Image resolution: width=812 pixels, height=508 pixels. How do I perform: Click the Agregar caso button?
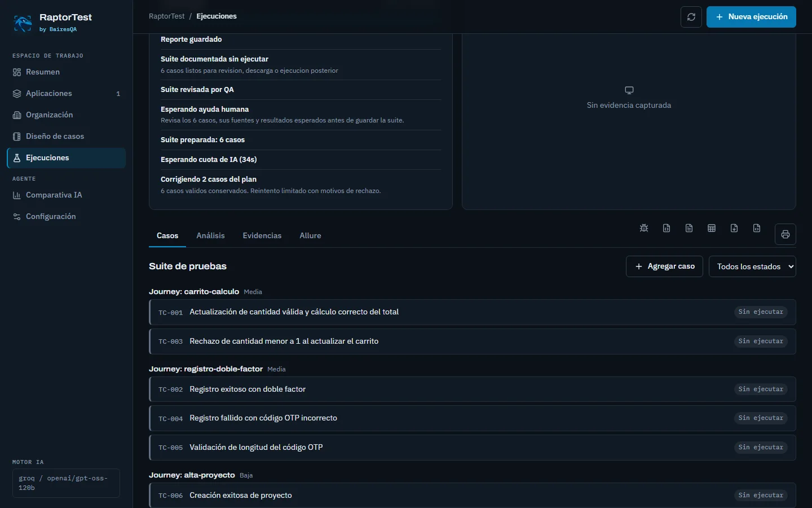[x=664, y=266]
